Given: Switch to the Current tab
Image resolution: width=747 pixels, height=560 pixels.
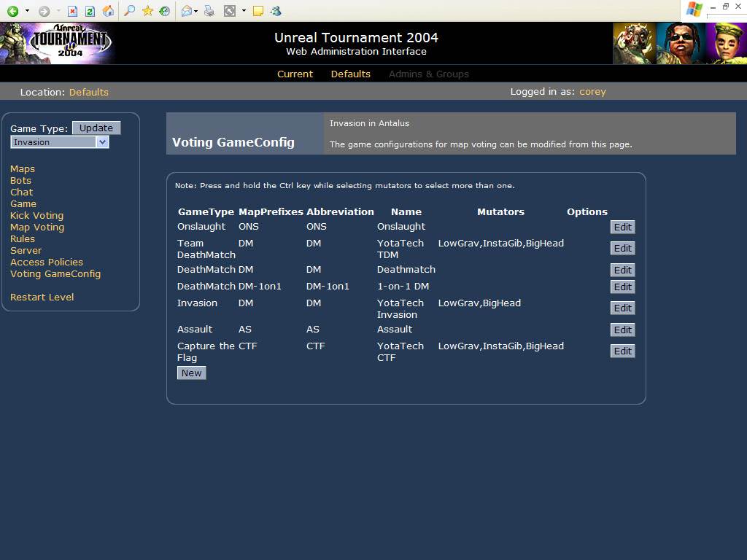Looking at the screenshot, I should pos(295,74).
